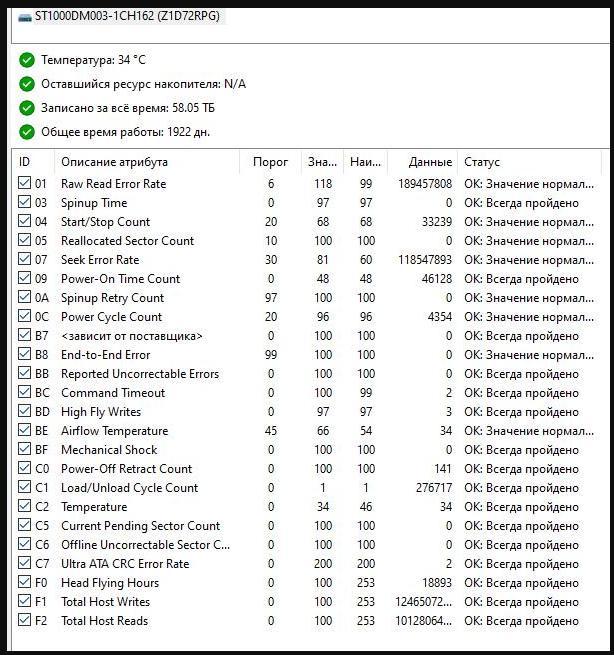This screenshot has width=614, height=655.
Task: Uncheck F1 Total Host Writes
Action: tap(24, 601)
